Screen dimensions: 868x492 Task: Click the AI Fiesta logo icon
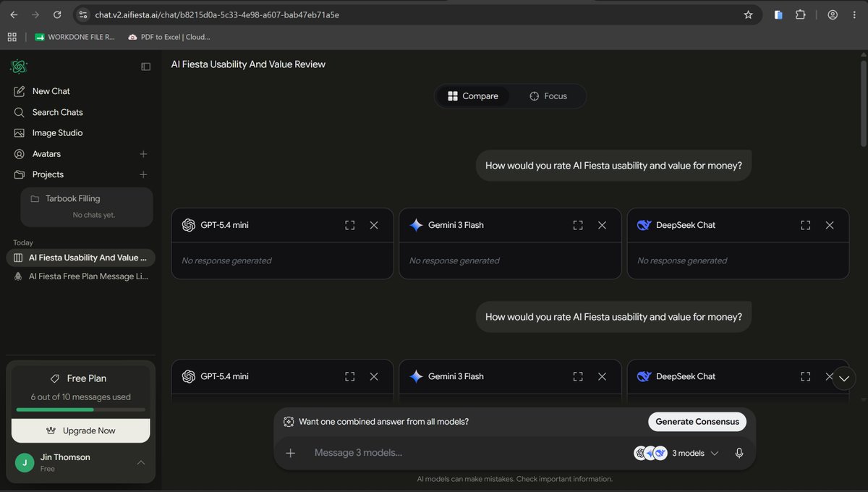pyautogui.click(x=18, y=67)
